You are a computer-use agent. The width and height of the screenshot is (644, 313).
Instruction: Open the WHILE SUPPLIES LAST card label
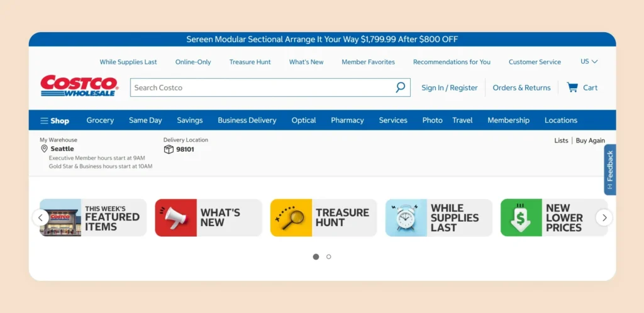(455, 217)
